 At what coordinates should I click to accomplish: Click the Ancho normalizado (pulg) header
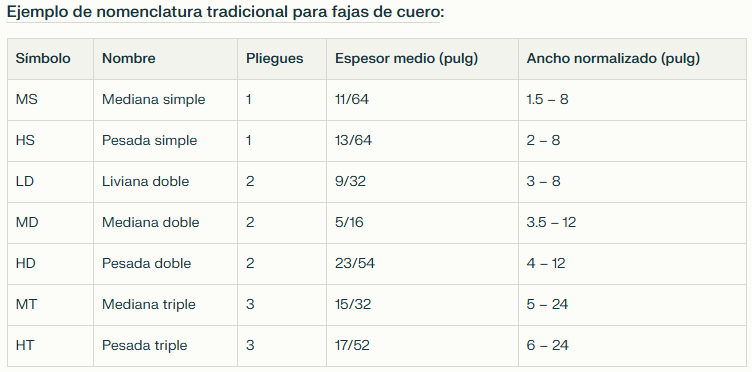(x=632, y=59)
